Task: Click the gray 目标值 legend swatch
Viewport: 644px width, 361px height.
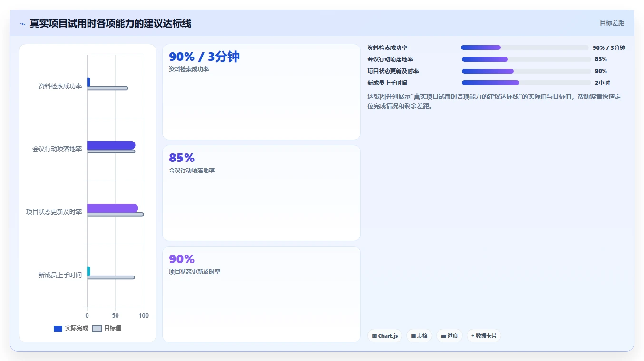Action: click(97, 329)
